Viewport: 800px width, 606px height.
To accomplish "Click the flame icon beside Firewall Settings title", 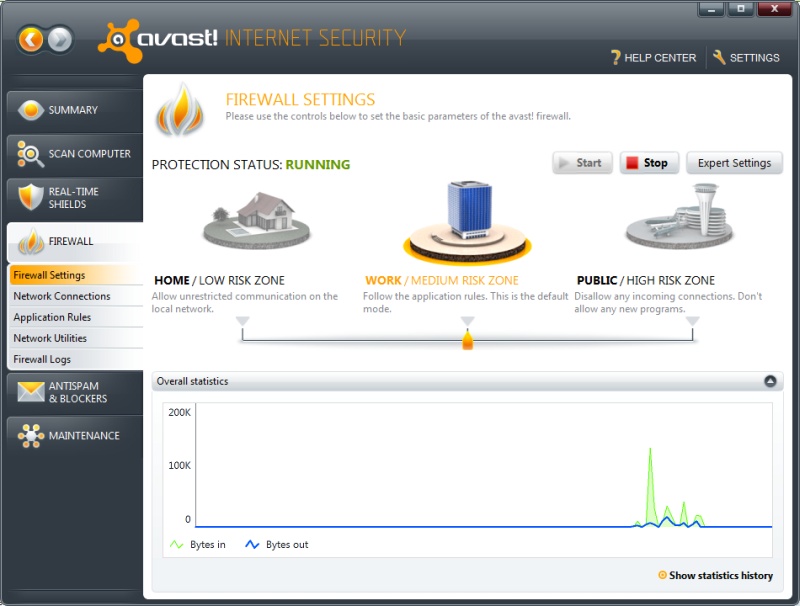I will coord(180,110).
